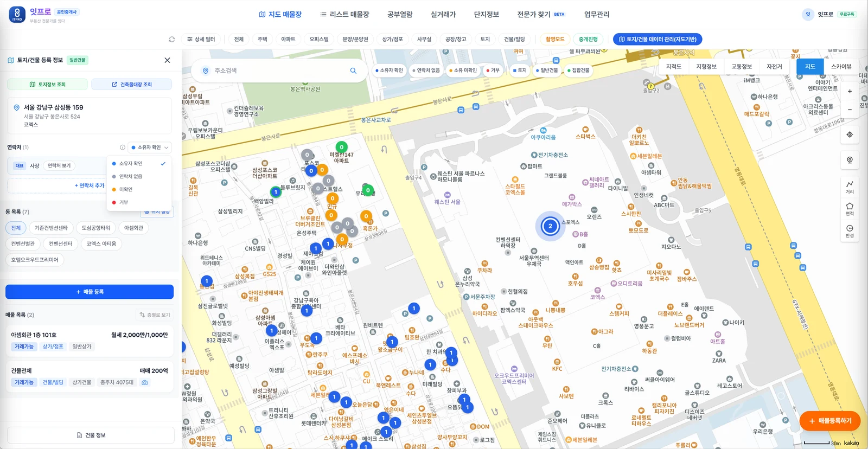
Task: Select the 면적 area measuring tool
Action: [850, 209]
